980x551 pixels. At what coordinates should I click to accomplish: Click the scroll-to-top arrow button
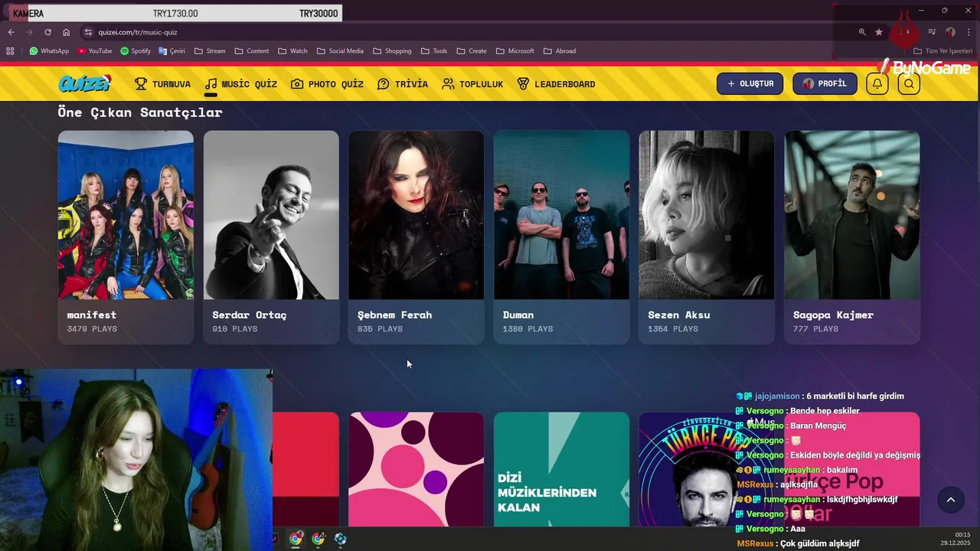pos(951,500)
